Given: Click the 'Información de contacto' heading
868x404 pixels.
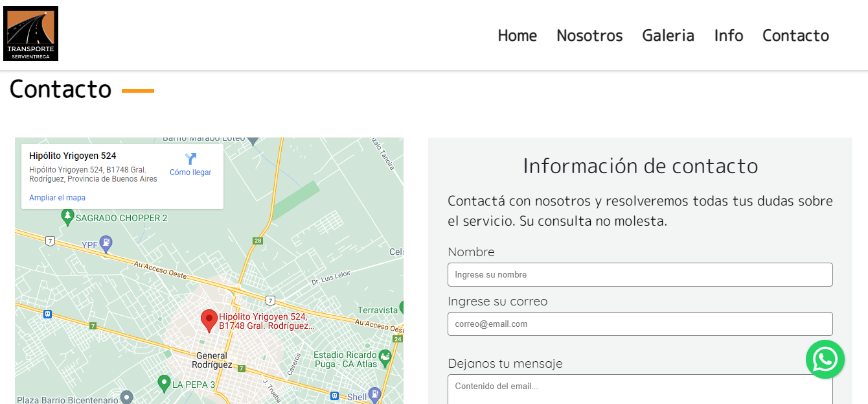Looking at the screenshot, I should point(640,166).
